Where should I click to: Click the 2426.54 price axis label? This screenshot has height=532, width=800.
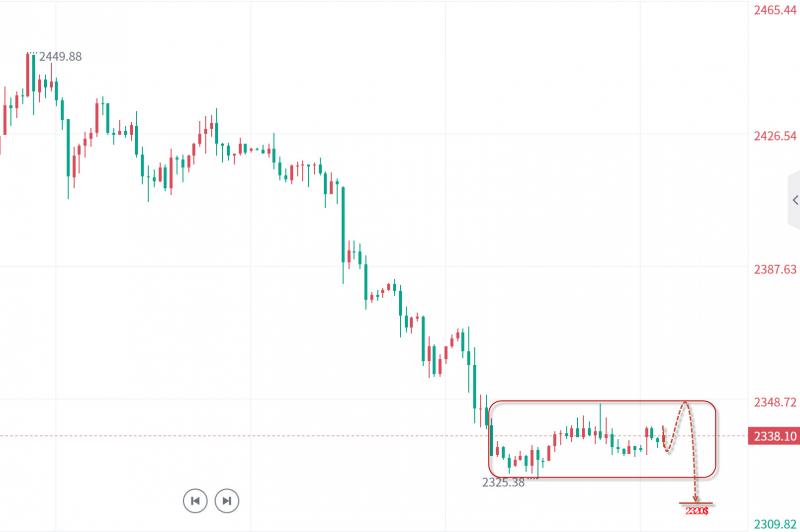[773, 136]
